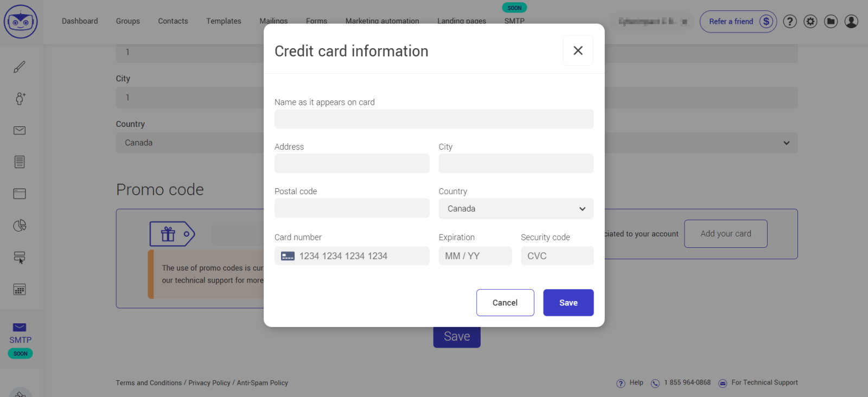Screen dimensions: 868x397
Task: Save the credit card information
Action: (568, 303)
